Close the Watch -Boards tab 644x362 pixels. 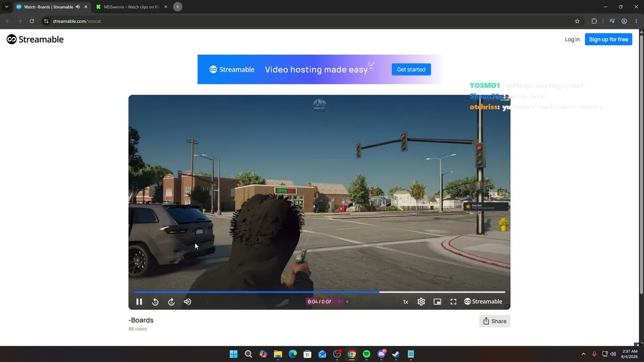coord(86,7)
